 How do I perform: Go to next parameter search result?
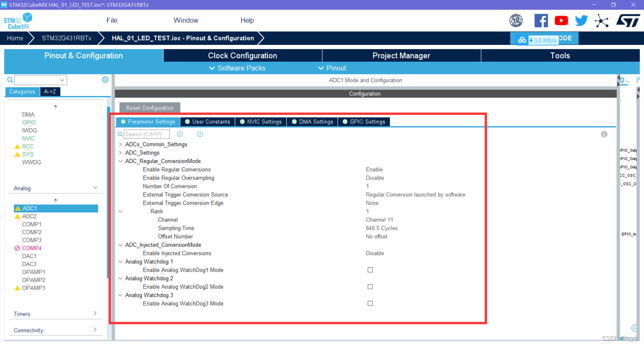(200, 134)
